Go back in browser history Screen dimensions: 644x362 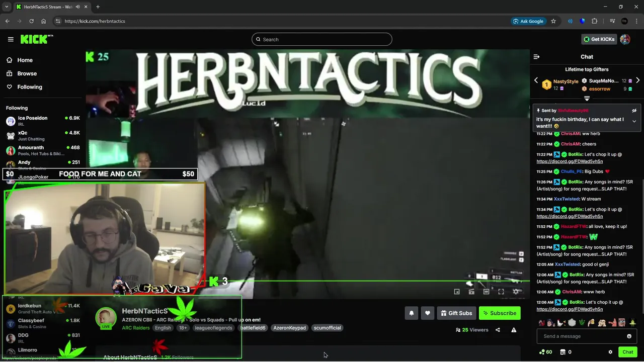click(x=7, y=21)
